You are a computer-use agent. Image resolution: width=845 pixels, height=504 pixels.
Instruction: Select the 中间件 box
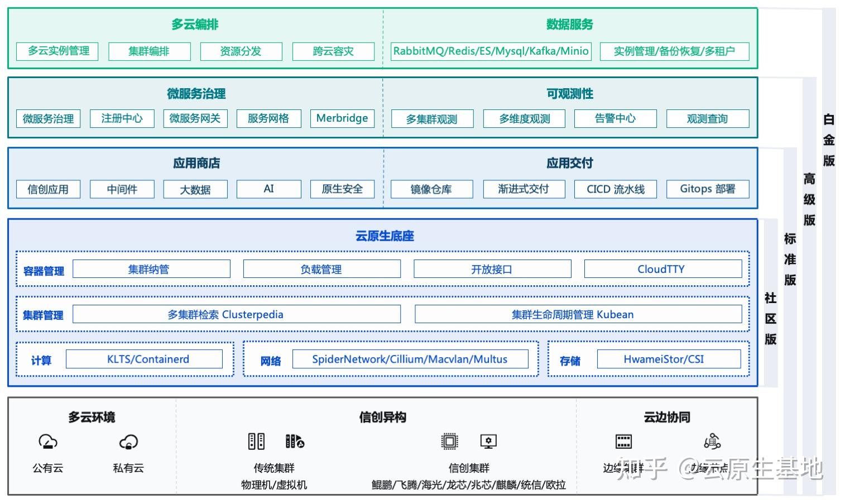(122, 189)
